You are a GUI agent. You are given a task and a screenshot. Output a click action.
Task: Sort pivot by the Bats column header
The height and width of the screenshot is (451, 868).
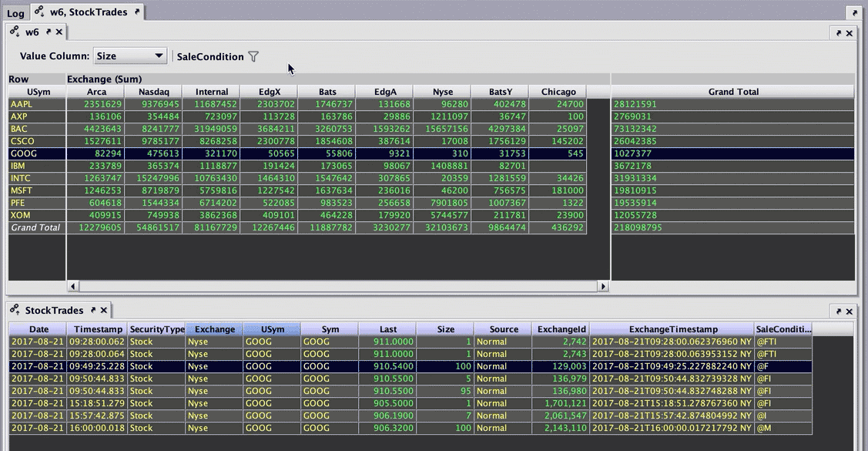pos(327,92)
